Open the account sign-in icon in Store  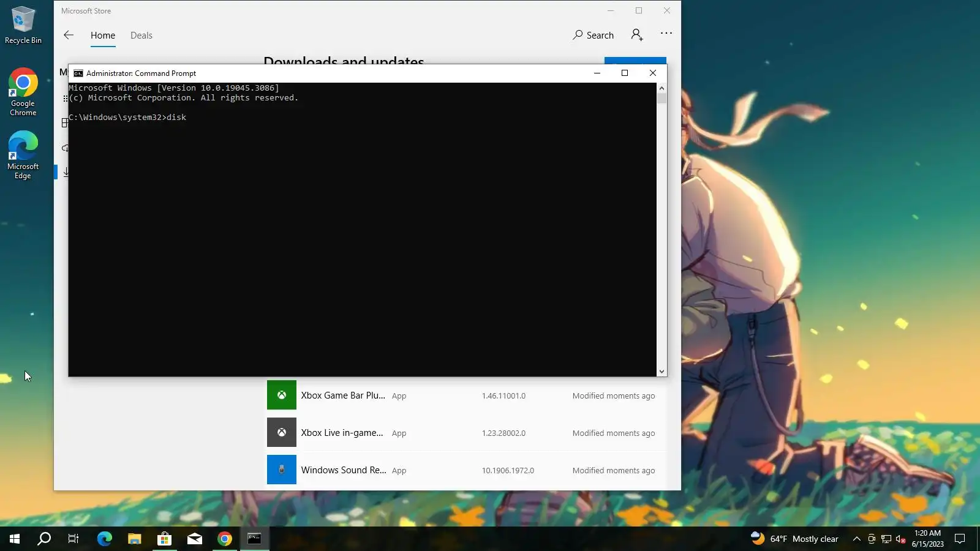pos(637,35)
